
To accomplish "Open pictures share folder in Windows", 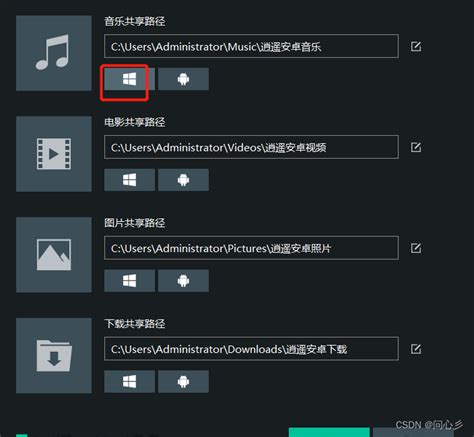I will [129, 281].
